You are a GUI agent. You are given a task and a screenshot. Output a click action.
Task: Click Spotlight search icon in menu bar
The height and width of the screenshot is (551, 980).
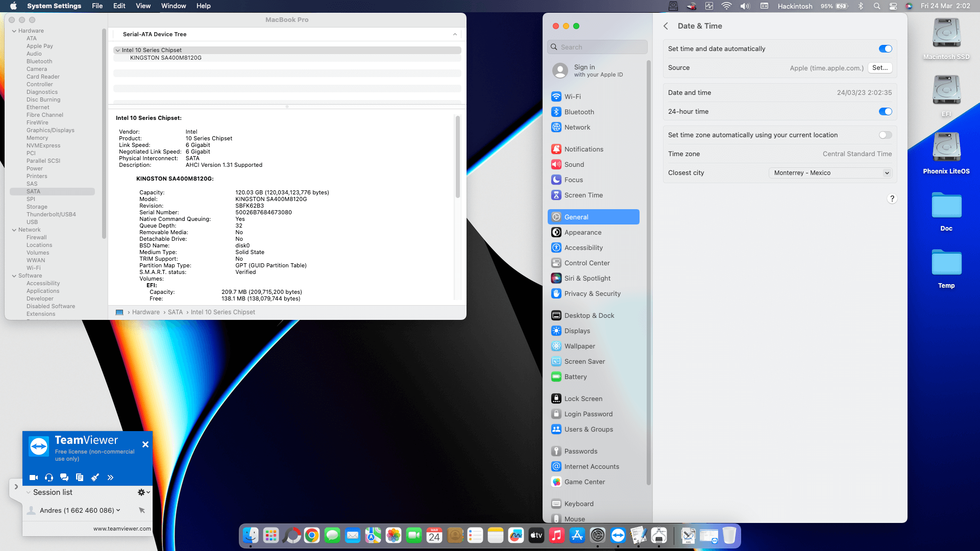pyautogui.click(x=877, y=6)
